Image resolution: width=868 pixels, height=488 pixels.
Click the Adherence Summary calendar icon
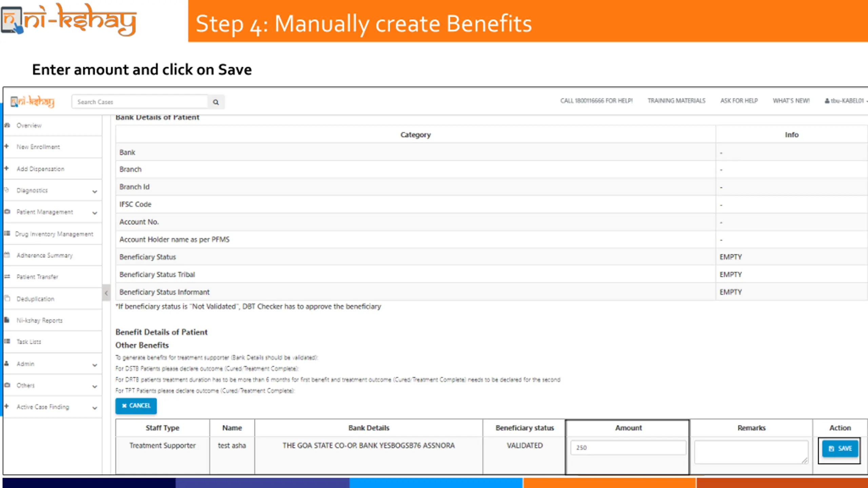point(7,255)
